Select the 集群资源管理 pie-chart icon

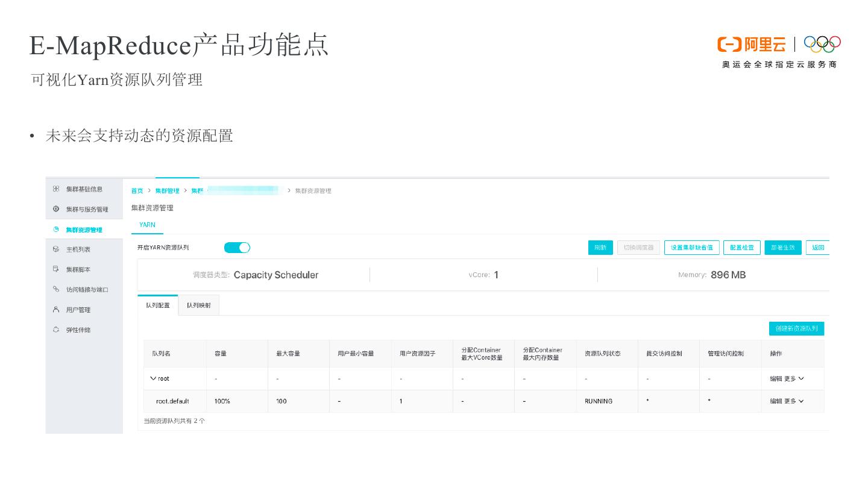(56, 230)
